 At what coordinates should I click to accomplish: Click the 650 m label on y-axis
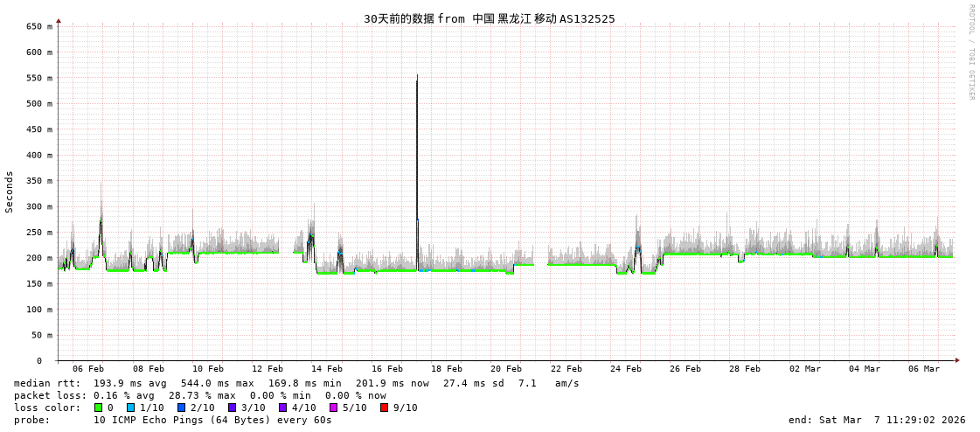coord(38,27)
